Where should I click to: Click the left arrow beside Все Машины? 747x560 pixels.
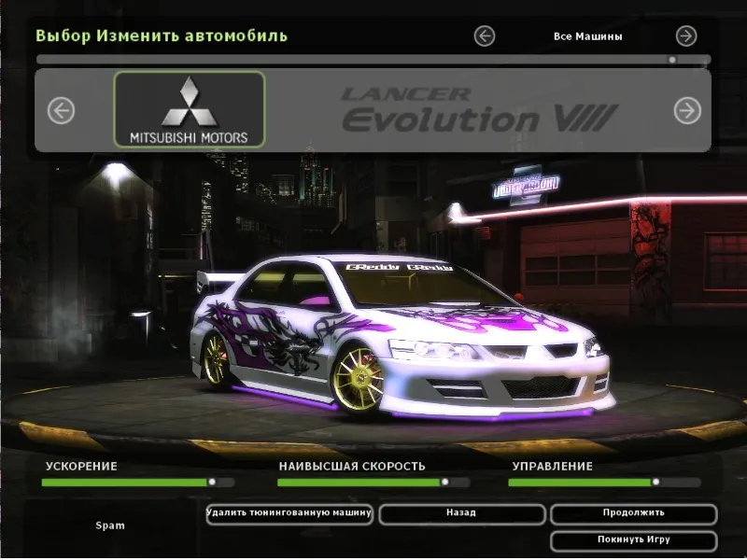(484, 36)
